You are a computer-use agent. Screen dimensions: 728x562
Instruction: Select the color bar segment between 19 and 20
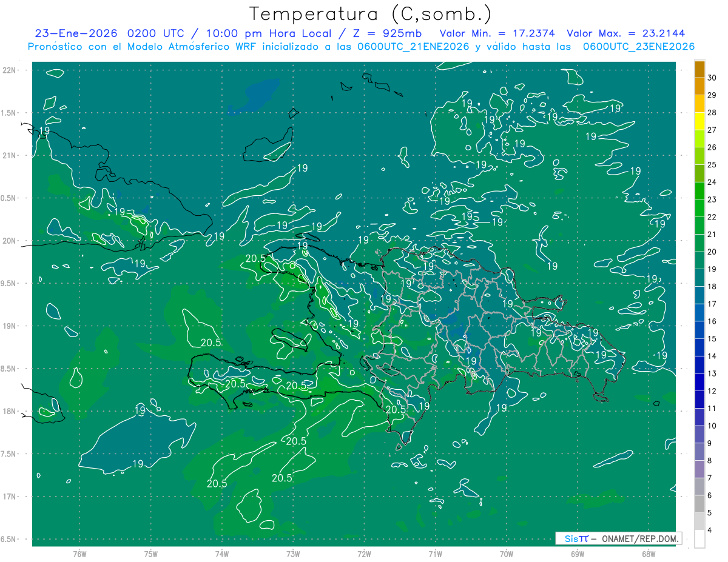(699, 260)
